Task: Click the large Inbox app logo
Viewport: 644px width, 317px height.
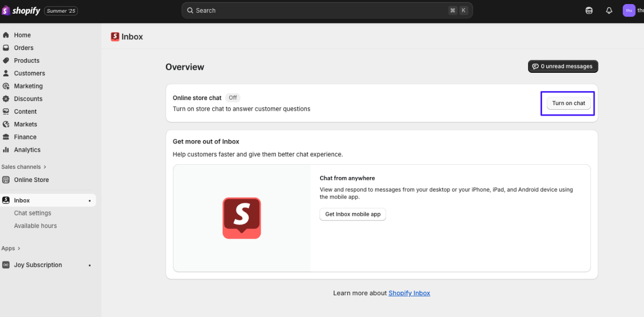Action: point(241,218)
